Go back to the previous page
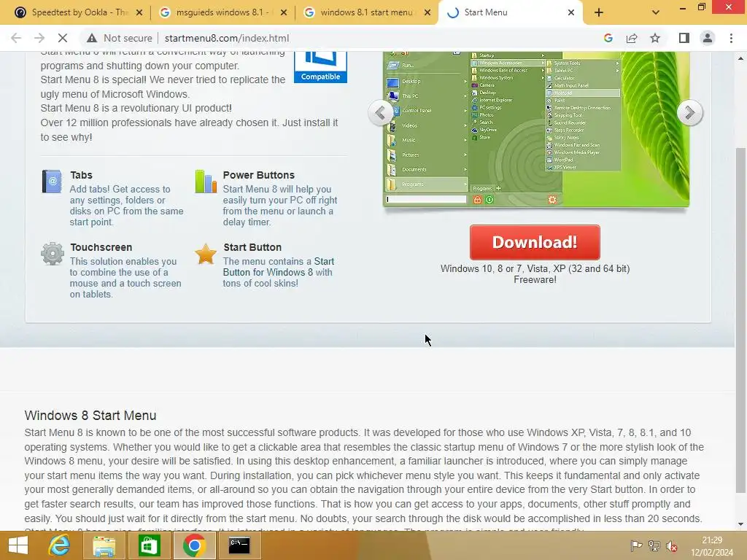 16,38
